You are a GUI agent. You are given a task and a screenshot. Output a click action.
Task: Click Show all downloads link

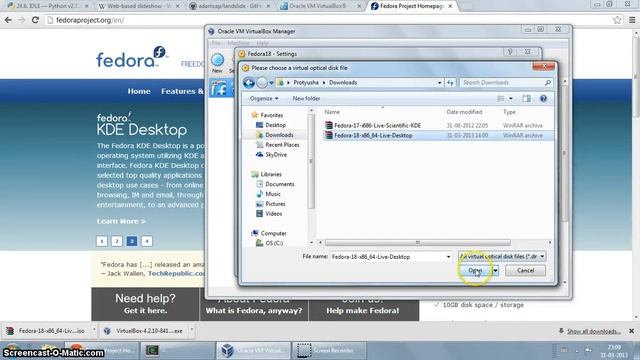(593, 331)
